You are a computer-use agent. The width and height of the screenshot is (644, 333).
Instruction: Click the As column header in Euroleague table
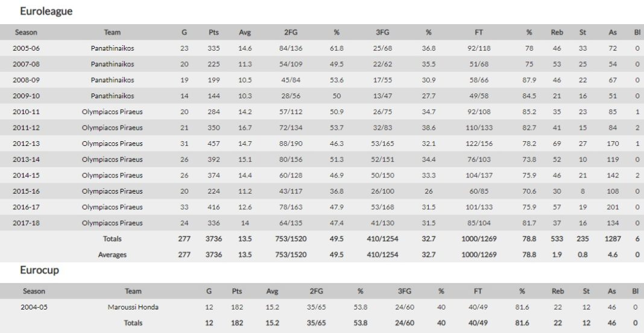[613, 33]
